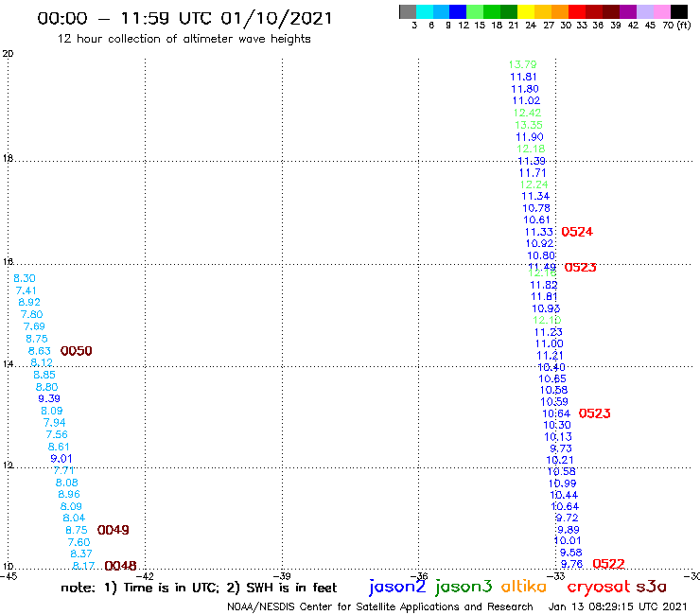Viewport: 700px width, 615px height.
Task: Select the wave height value 10.01
Action: [568, 541]
